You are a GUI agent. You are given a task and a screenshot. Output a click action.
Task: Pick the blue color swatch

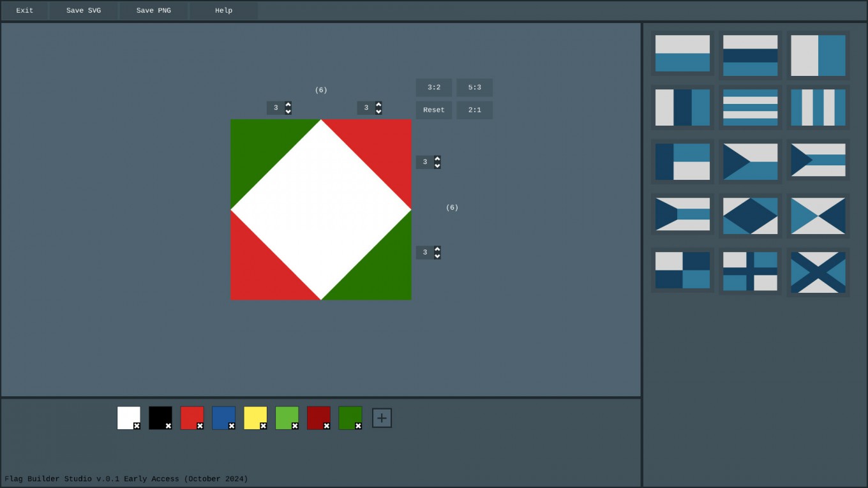pyautogui.click(x=223, y=418)
